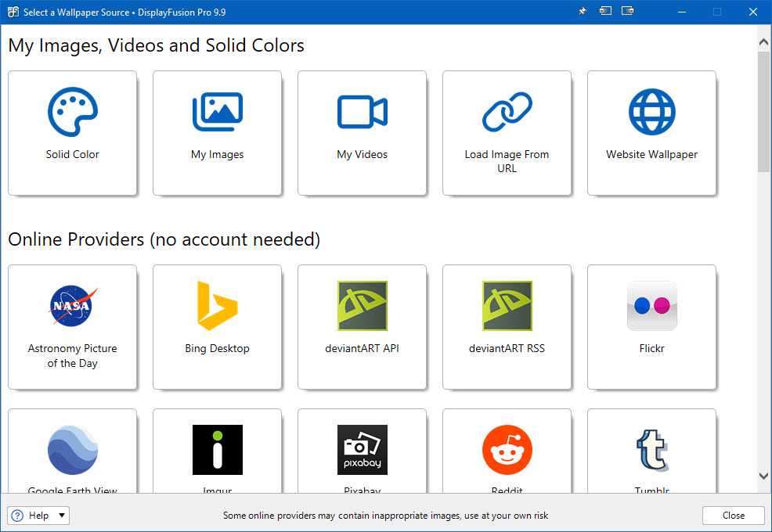Click the scrollbar down arrow
This screenshot has height=532, width=772.
pyautogui.click(x=764, y=476)
